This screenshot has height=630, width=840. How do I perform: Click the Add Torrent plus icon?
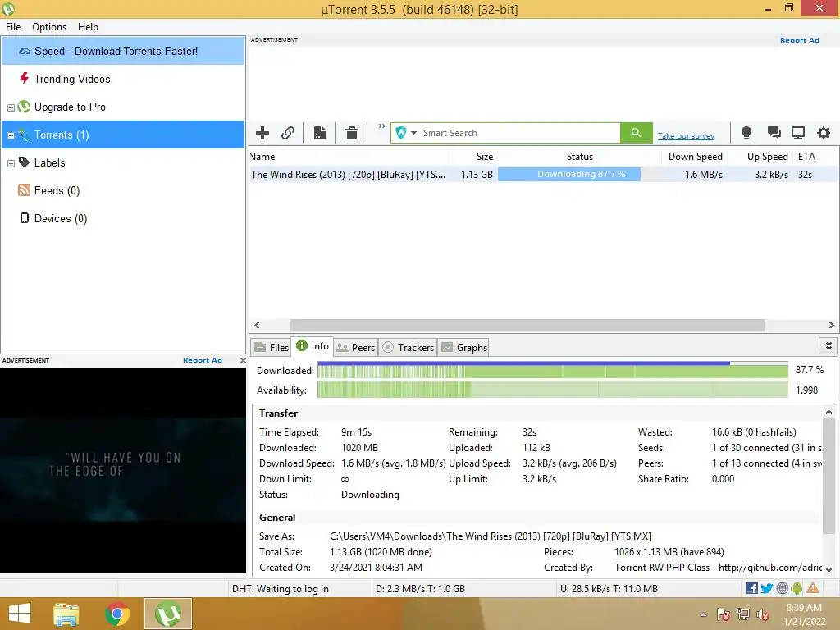click(x=262, y=133)
